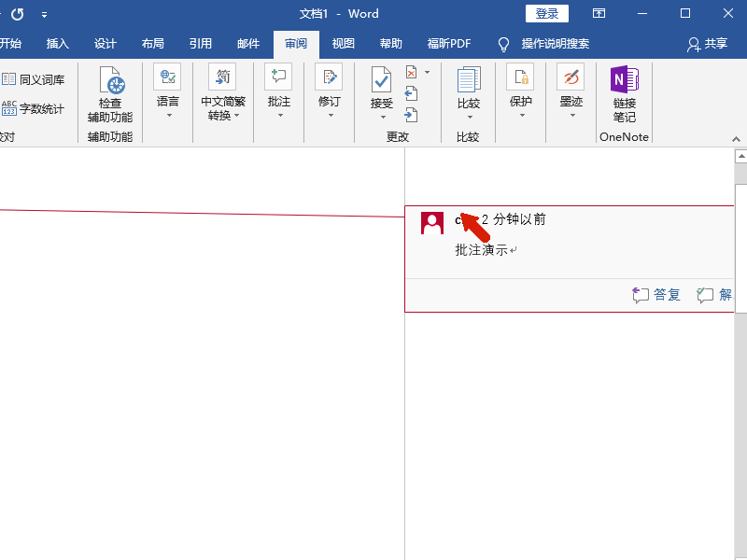Viewport: 747px width, 560px height.
Task: Click the comment author avatar
Action: pos(432,223)
